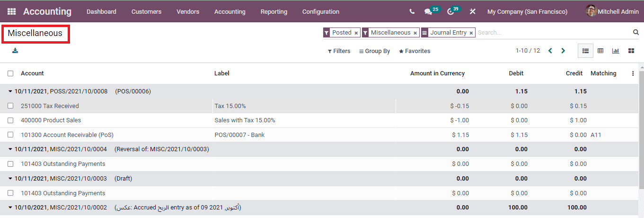Viewport: 644px width, 218px height.
Task: Switch to graph view
Action: pyautogui.click(x=616, y=51)
